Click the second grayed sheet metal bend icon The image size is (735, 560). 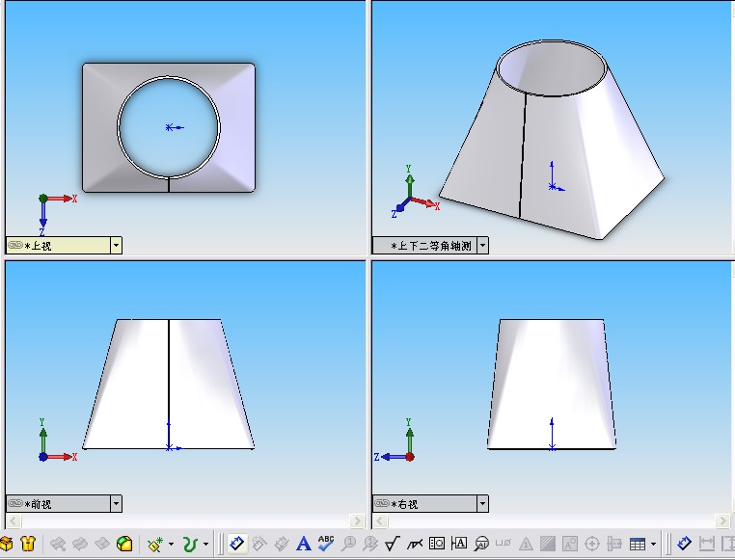point(80,544)
